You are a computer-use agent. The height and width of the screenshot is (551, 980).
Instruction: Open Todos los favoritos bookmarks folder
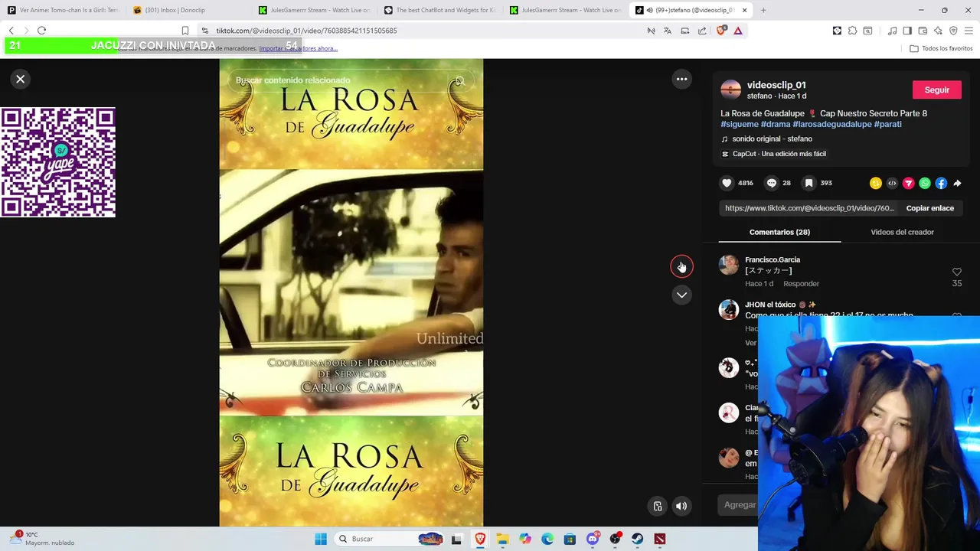click(941, 48)
